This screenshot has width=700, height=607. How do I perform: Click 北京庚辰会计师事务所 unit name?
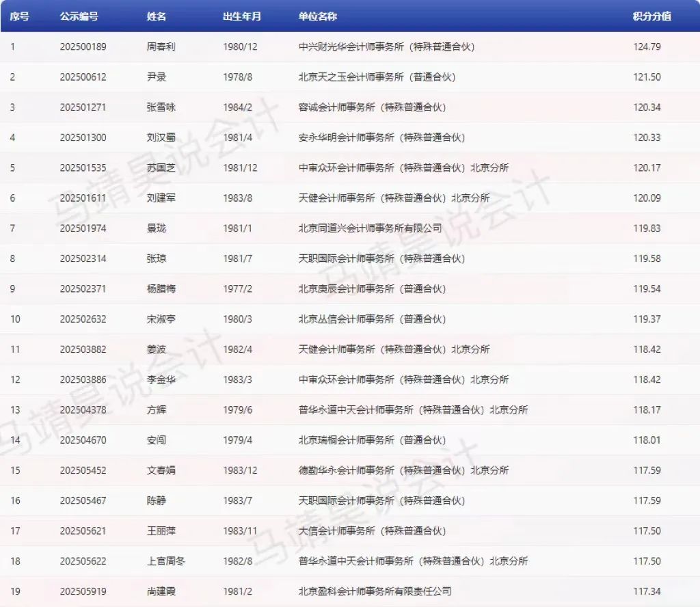tap(373, 288)
